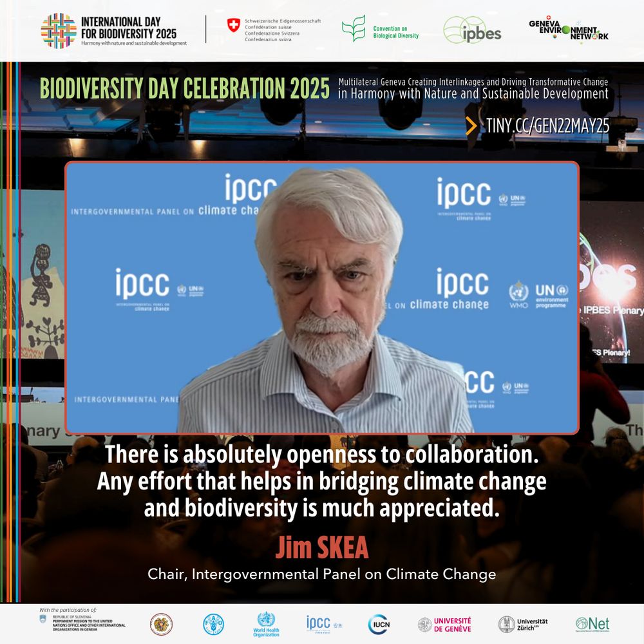Screen dimensions: 644x644
Task: Click the "IPBES Plenary" text in background screen
Action: (x=613, y=310)
